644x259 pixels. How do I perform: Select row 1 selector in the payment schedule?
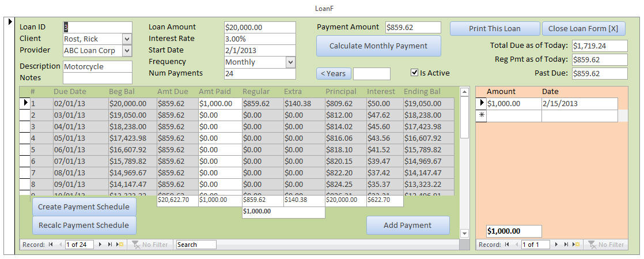click(25, 103)
